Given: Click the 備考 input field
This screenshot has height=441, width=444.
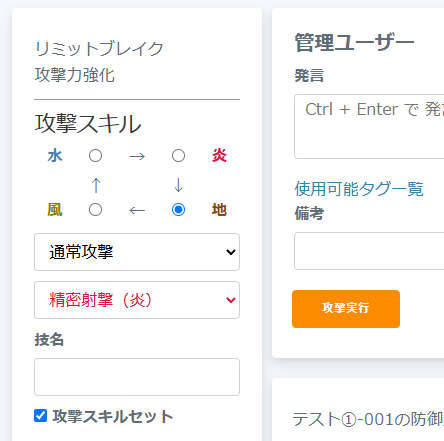Looking at the screenshot, I should [x=369, y=251].
